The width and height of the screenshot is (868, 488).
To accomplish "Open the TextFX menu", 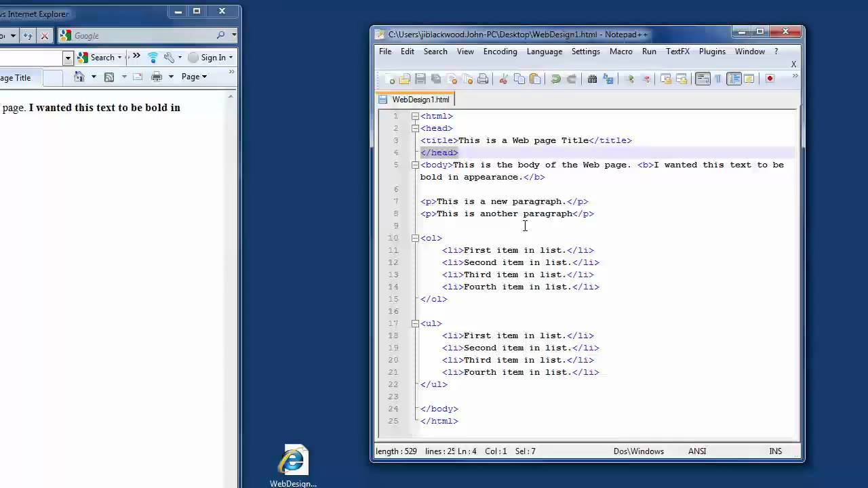I will click(x=677, y=52).
